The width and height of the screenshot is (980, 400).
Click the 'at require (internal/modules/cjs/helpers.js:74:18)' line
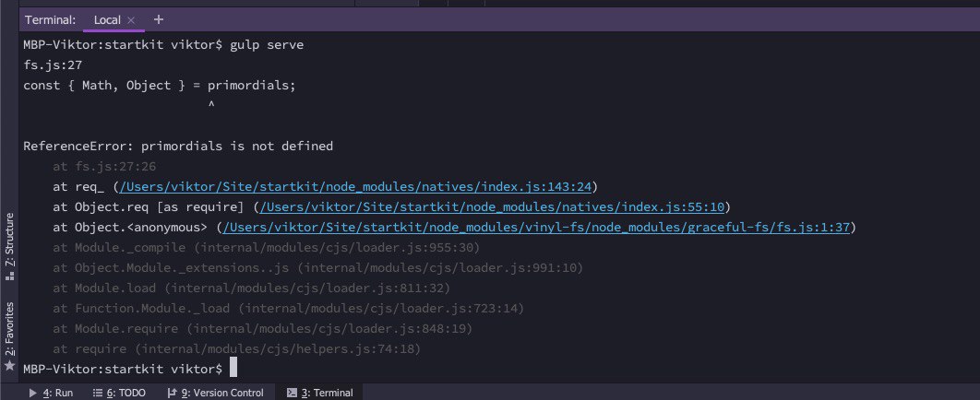[x=237, y=348]
